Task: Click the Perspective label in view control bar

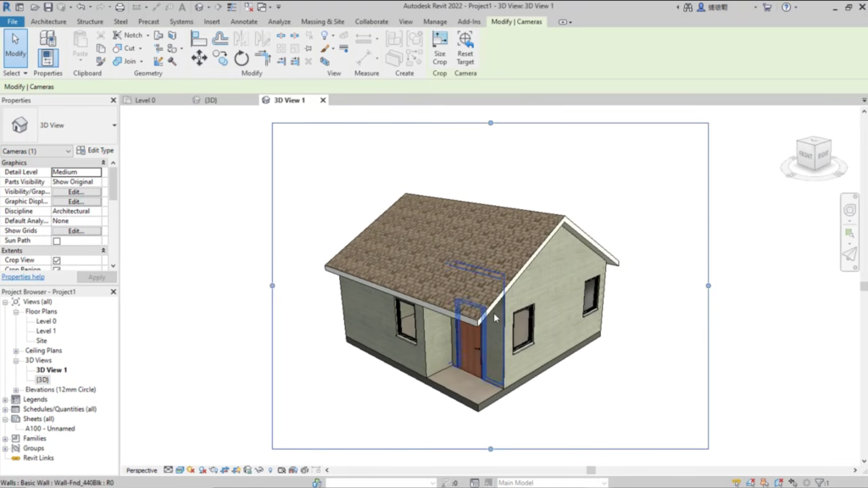Action: point(142,470)
